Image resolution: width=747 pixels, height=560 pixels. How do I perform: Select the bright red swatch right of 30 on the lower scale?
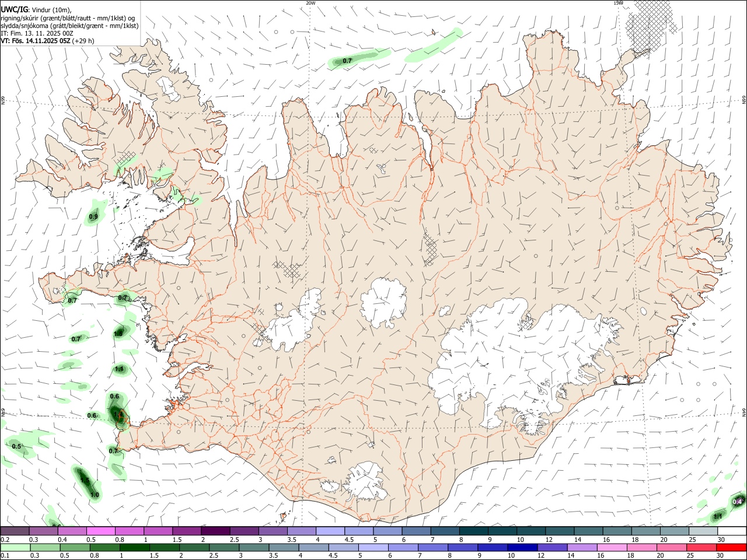(731, 548)
